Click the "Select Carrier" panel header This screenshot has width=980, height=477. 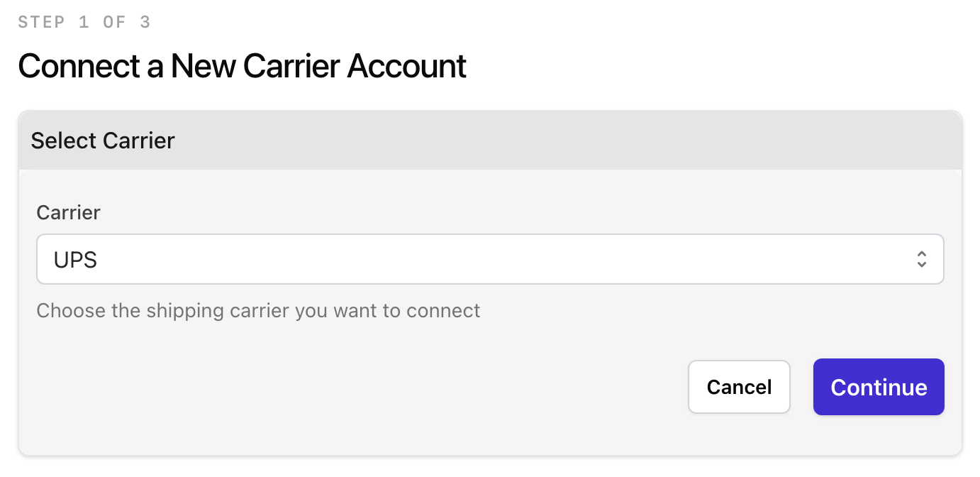[489, 141]
